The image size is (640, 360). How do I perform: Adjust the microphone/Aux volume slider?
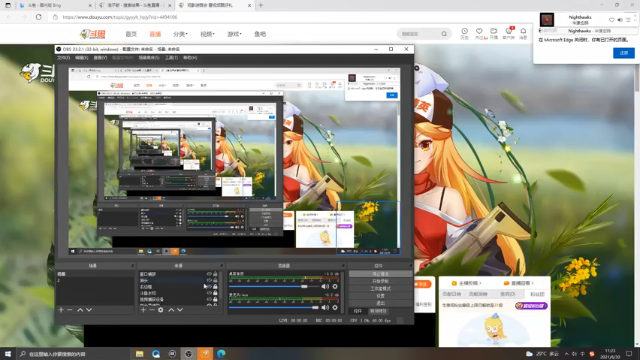coord(274,307)
